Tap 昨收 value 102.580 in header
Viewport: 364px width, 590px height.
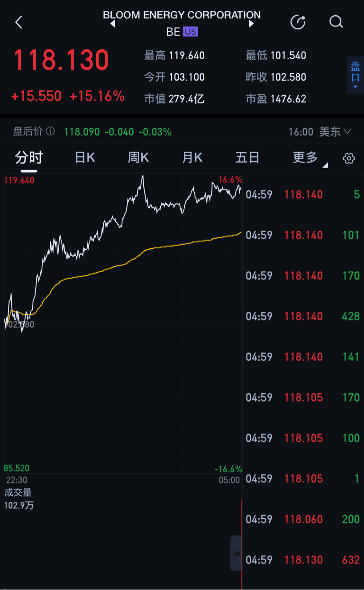(x=288, y=77)
